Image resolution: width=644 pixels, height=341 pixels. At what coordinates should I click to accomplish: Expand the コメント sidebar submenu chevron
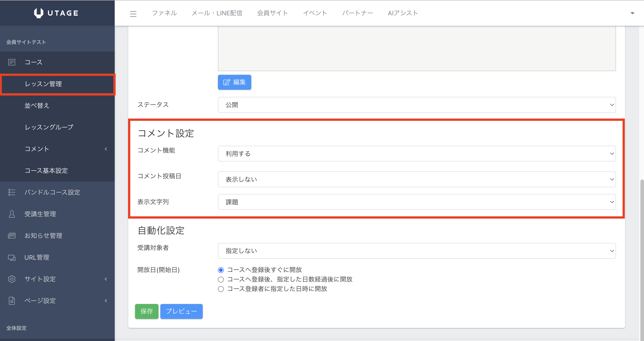pyautogui.click(x=106, y=149)
